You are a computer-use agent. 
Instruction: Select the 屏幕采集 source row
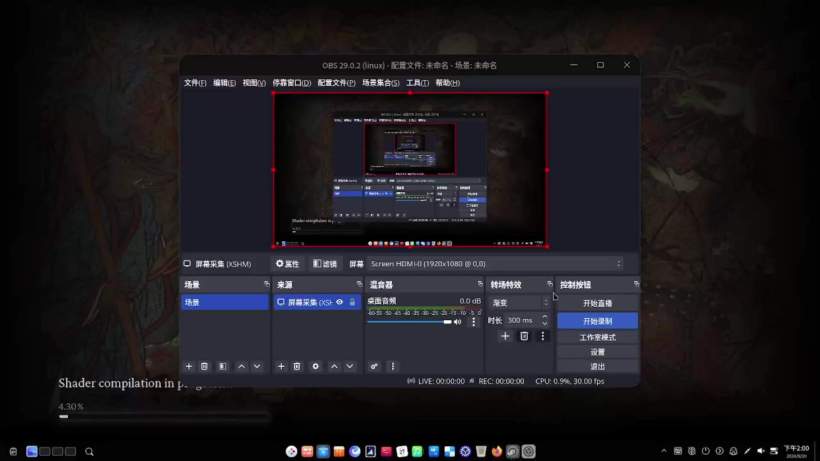317,302
